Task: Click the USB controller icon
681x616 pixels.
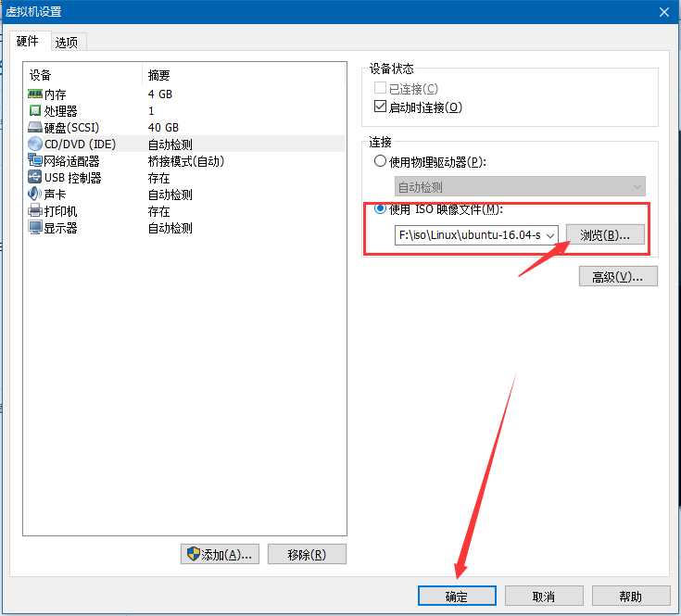Action: click(35, 177)
